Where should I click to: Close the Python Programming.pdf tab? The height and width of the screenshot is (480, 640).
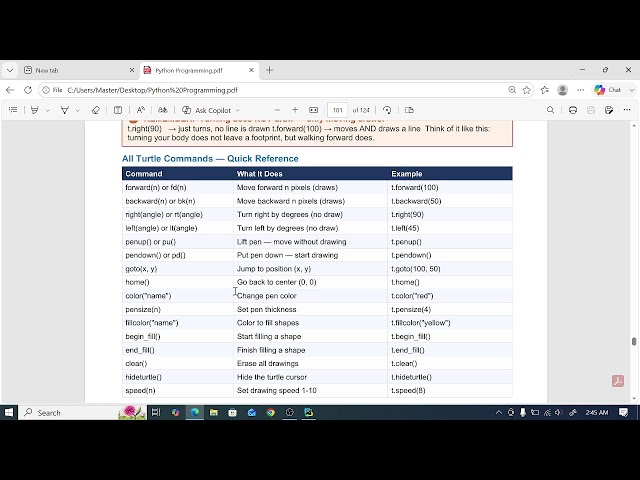pos(251,70)
